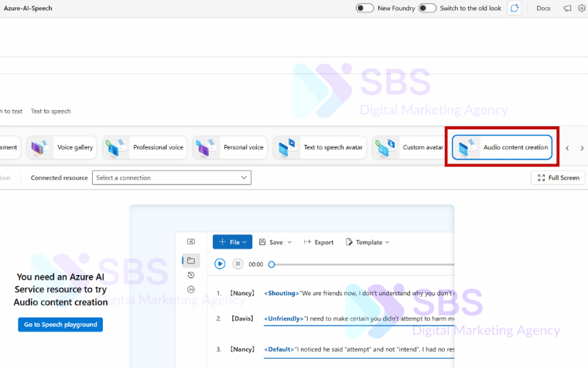Click the audio progress slider handle
The height and width of the screenshot is (368, 588).
[272, 264]
